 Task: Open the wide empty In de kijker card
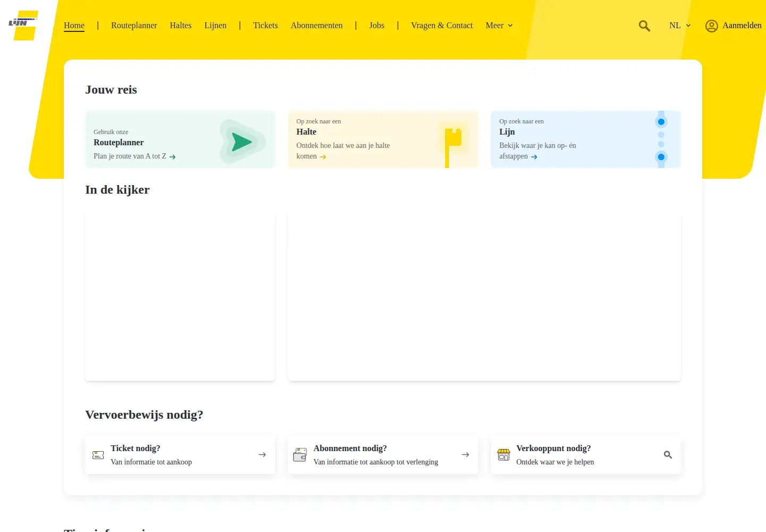485,297
